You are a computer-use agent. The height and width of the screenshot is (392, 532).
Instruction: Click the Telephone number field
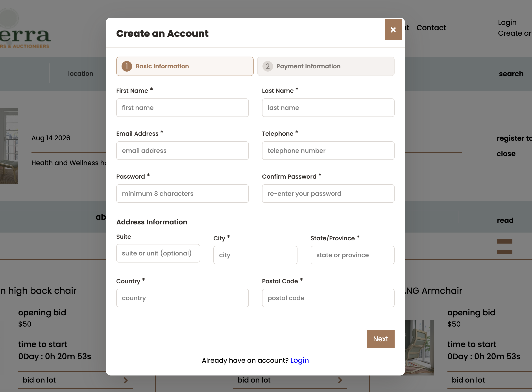(x=328, y=151)
